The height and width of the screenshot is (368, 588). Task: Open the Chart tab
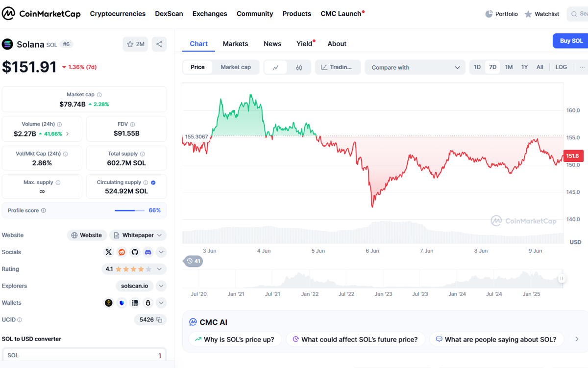click(198, 44)
